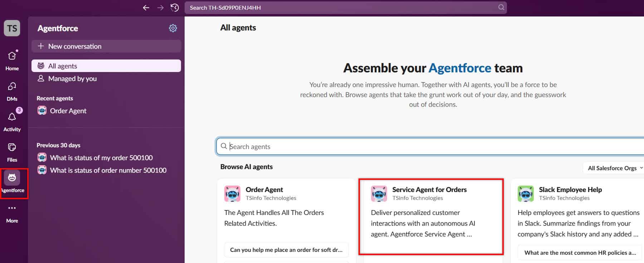Select All agents in the sidebar
The image size is (644, 263).
106,66
